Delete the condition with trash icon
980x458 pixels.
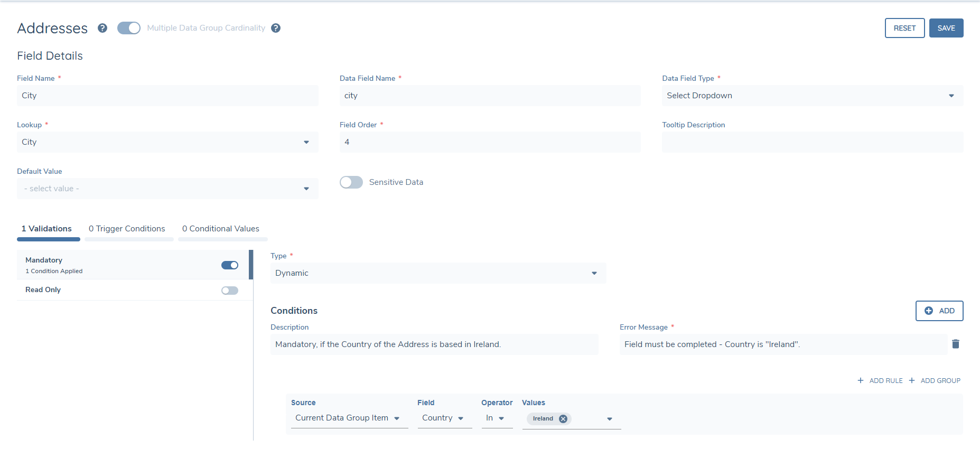coord(955,344)
